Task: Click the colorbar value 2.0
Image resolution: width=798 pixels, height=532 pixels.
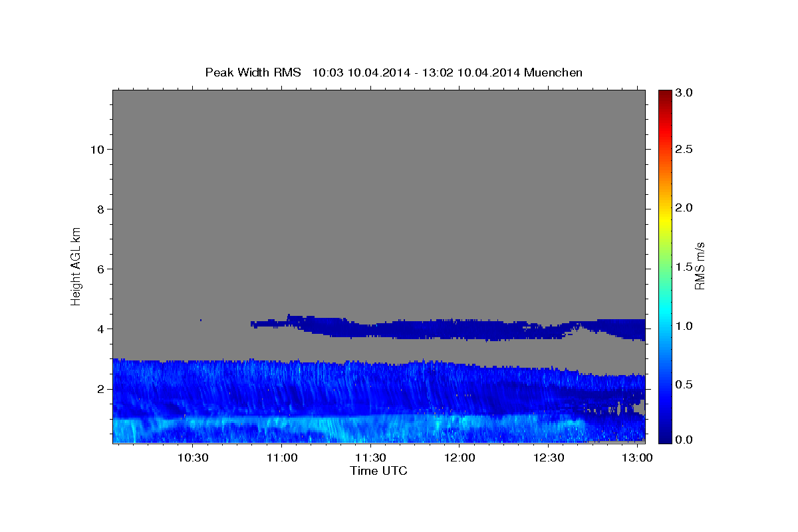Action: pos(684,207)
